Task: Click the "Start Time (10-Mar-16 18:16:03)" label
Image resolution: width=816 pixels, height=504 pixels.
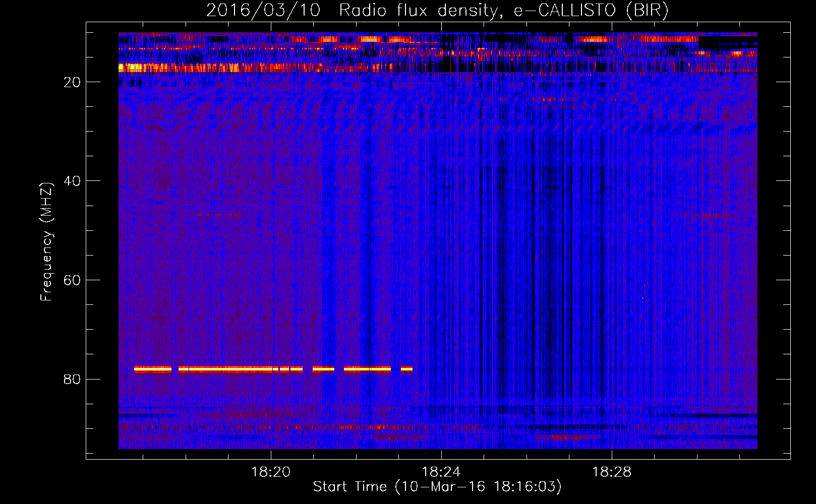Action: 437,486
